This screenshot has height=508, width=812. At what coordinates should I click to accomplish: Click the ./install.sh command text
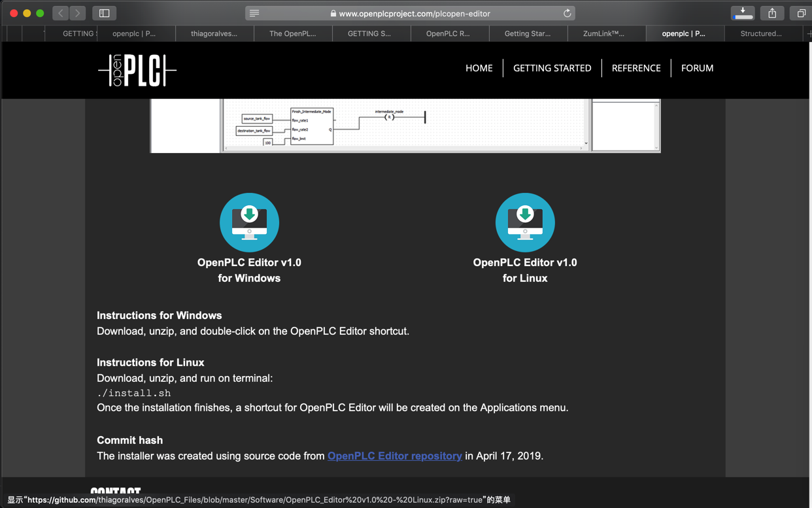134,393
